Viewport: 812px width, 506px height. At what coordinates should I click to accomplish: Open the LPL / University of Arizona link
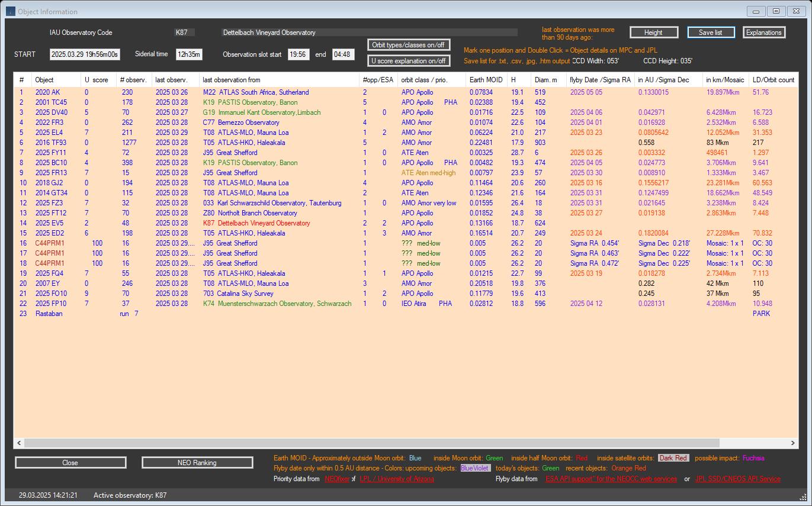[397, 479]
